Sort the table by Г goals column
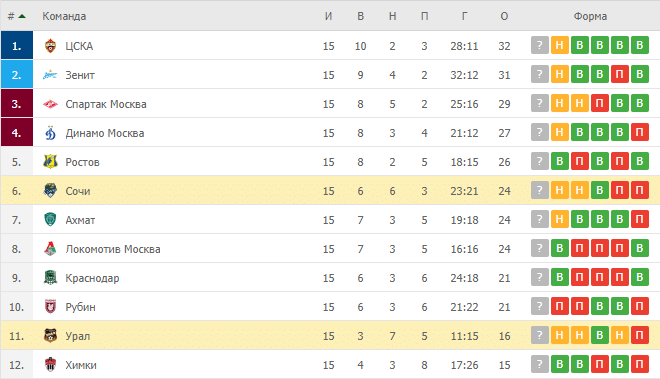 pos(464,16)
